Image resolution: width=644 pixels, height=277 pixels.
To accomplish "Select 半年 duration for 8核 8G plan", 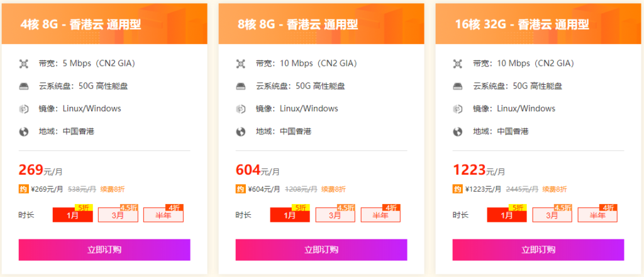I will click(380, 215).
